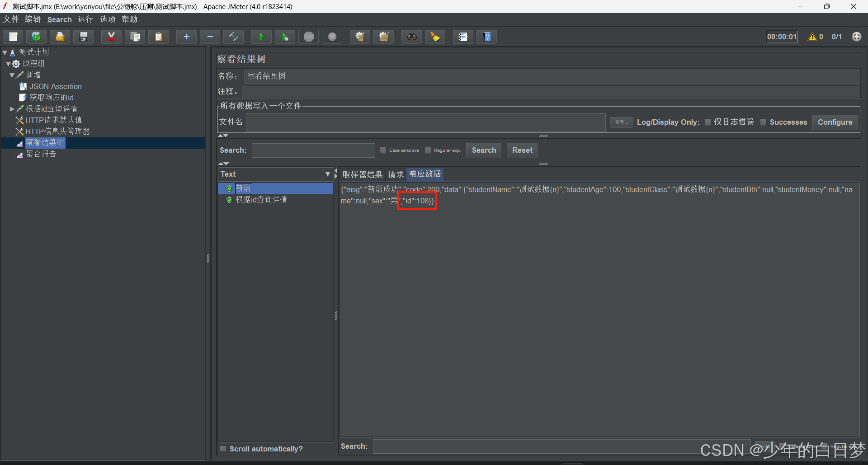Screen dimensions: 868x465
Task: Open the 选项 menu
Action: 108,19
